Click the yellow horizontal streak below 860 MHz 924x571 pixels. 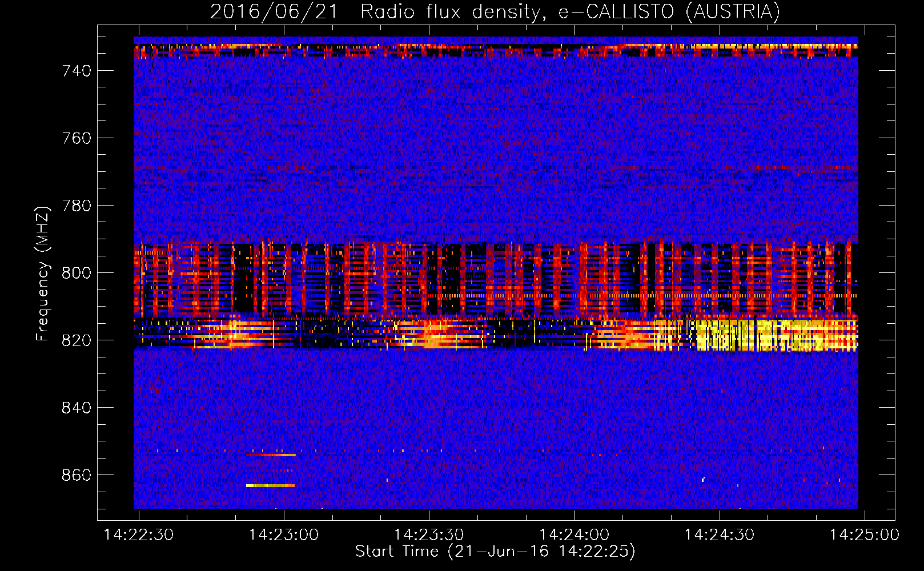tap(271, 485)
